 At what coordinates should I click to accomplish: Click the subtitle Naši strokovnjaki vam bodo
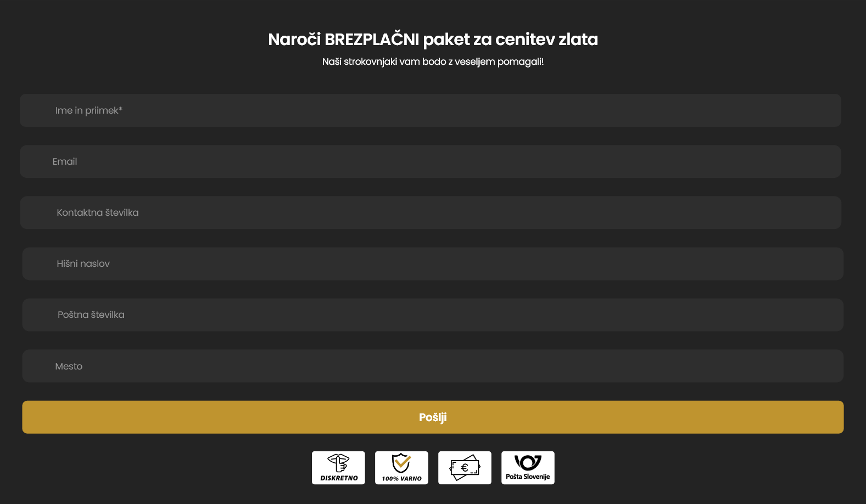(433, 61)
